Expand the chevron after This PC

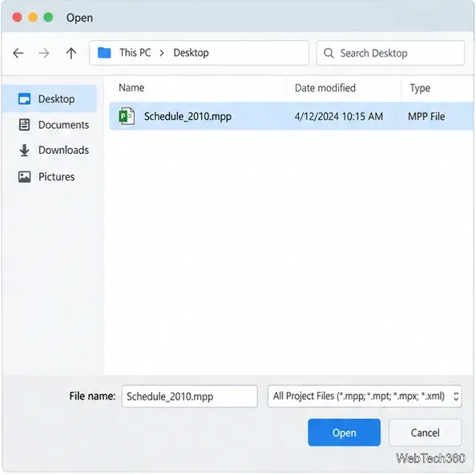(162, 53)
